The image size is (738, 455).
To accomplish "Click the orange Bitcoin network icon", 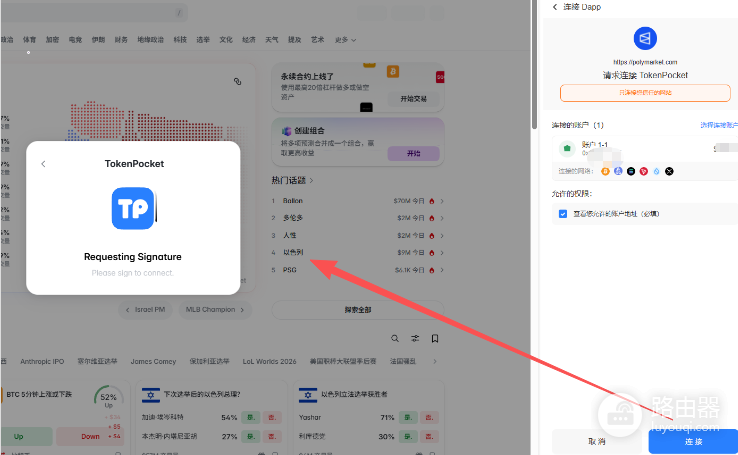I will tap(605, 171).
